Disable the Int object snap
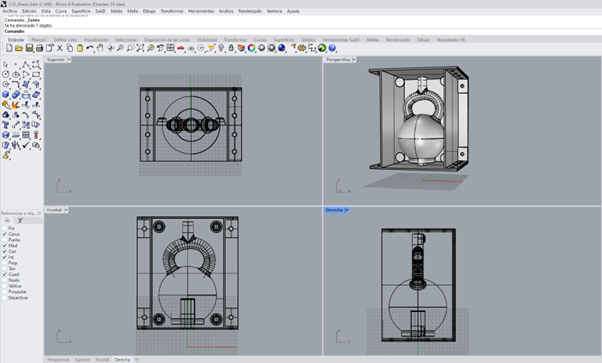Image resolution: width=602 pixels, height=363 pixels. tap(5, 257)
